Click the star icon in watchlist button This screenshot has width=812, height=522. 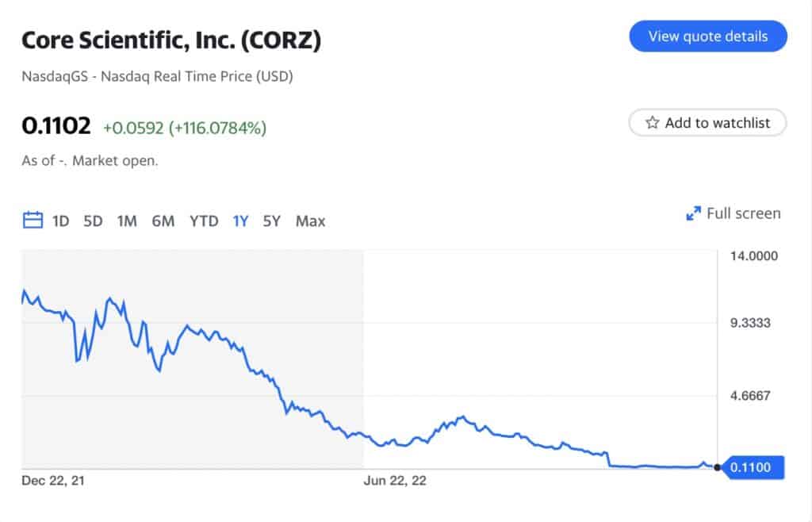653,123
